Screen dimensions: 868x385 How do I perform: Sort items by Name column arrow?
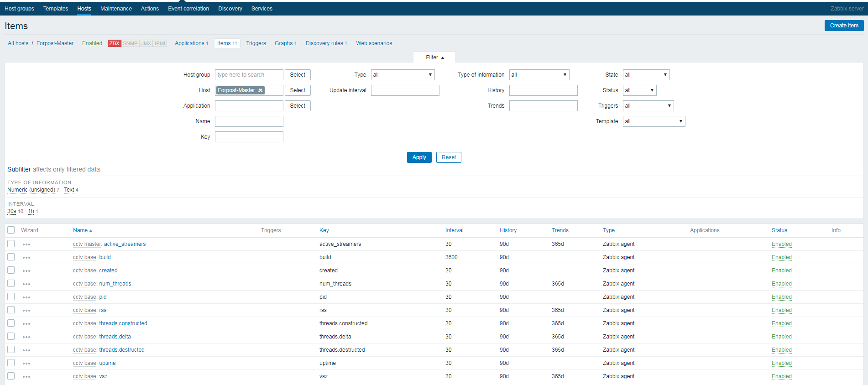point(91,231)
